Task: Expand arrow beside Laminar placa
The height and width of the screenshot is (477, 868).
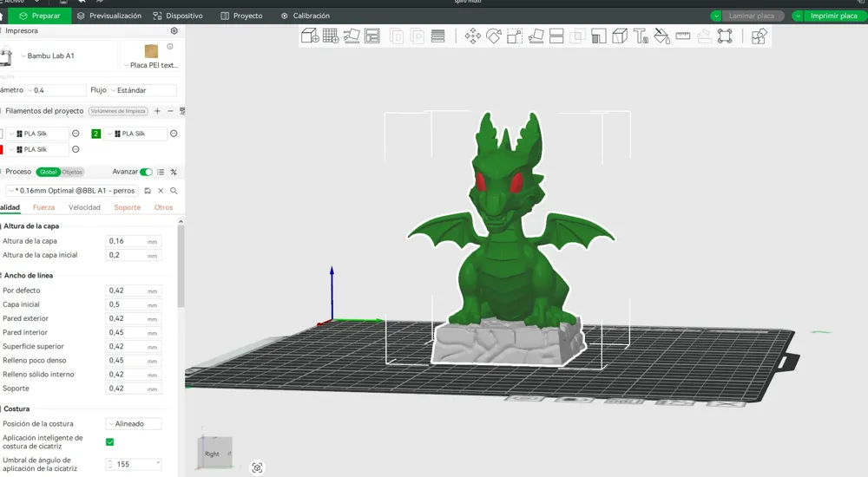Action: tap(716, 16)
